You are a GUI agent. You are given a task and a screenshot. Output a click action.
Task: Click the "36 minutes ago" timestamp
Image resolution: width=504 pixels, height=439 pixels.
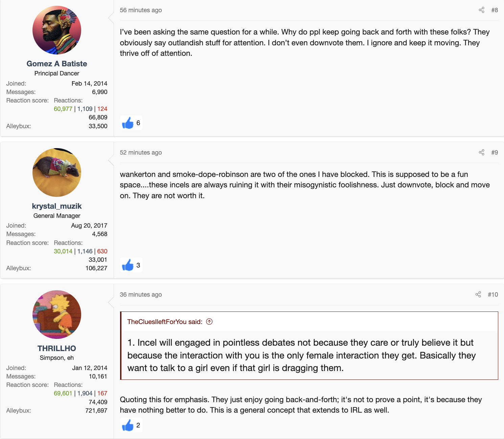(141, 295)
